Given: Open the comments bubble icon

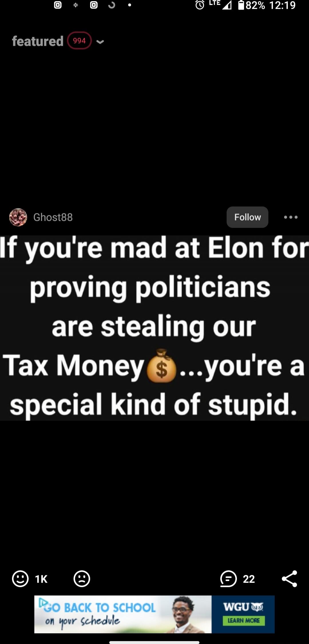Looking at the screenshot, I should [x=228, y=579].
